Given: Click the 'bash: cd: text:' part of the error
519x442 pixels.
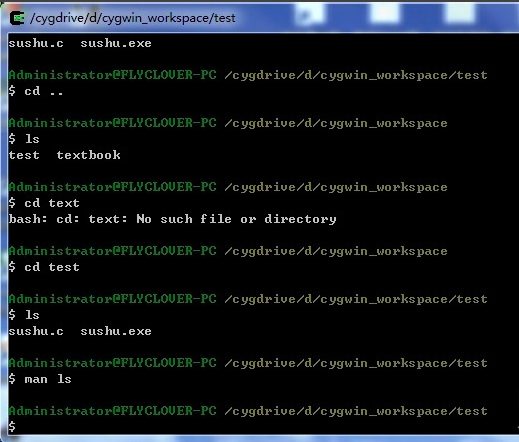Looking at the screenshot, I should tap(68, 219).
